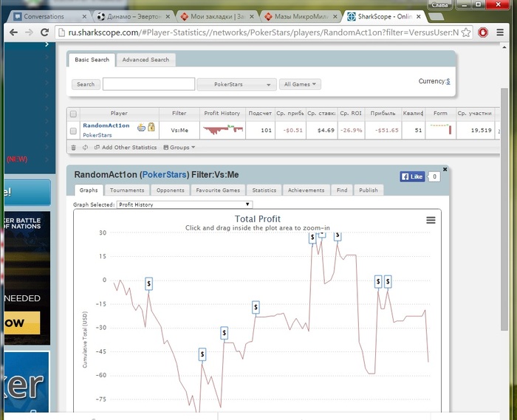Change currency via $ link
Screen dimensions: 517x420
click(x=448, y=81)
